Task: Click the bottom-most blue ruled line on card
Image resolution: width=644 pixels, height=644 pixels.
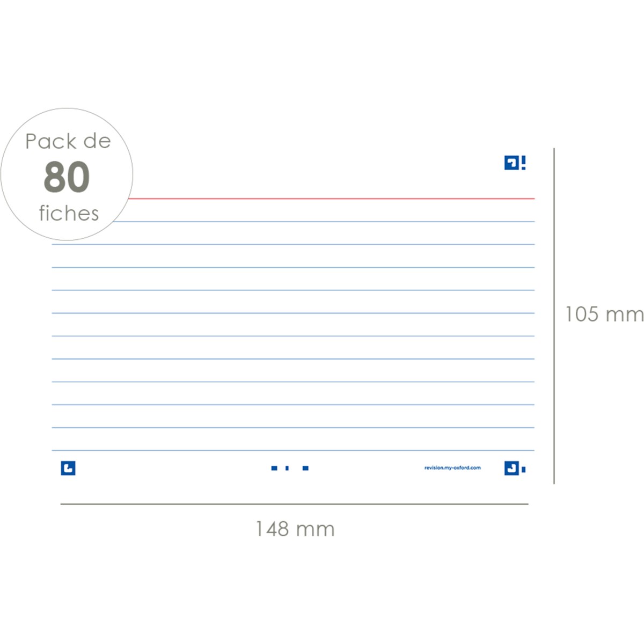Action: click(293, 450)
